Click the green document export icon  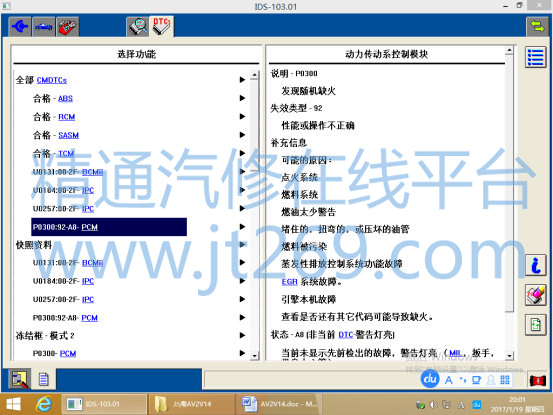point(535,324)
